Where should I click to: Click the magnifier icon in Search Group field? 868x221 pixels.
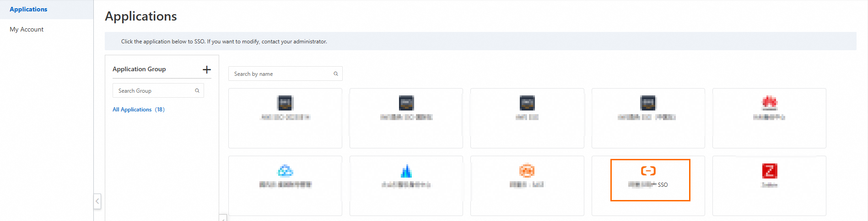pyautogui.click(x=197, y=90)
